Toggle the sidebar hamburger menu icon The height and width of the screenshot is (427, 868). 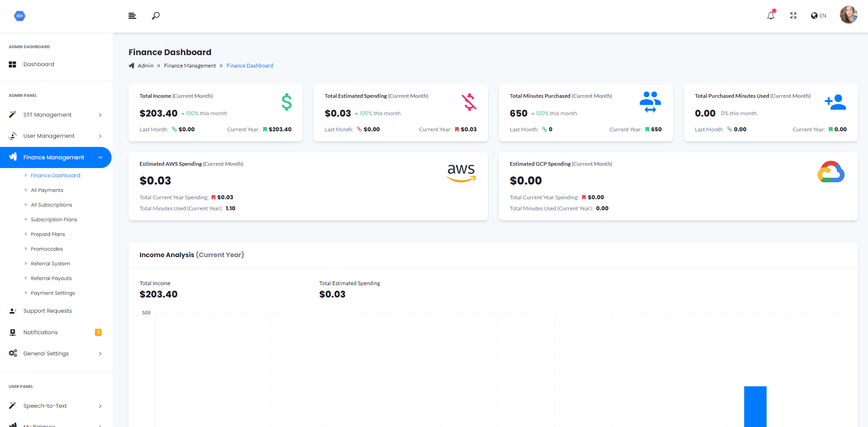click(x=132, y=16)
